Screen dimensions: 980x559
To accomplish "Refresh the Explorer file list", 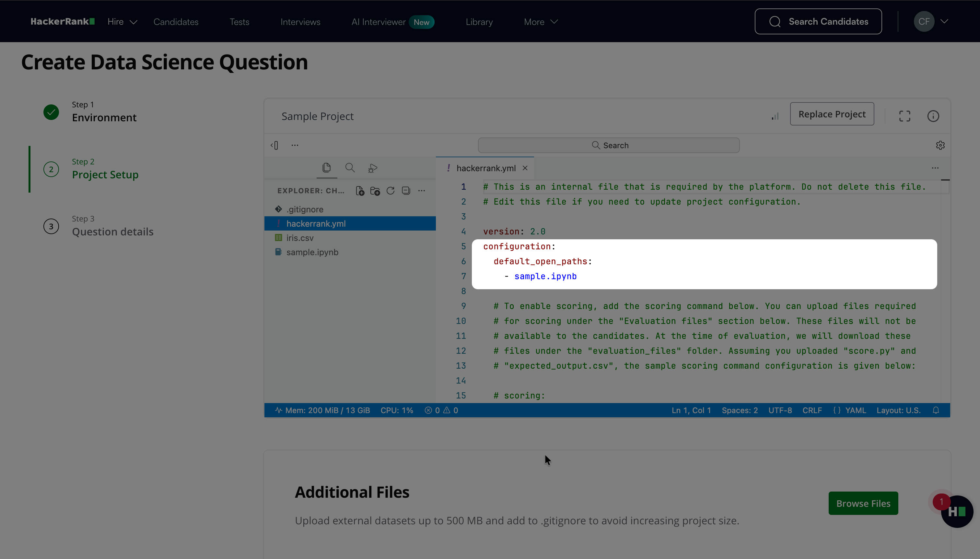I will tap(391, 191).
